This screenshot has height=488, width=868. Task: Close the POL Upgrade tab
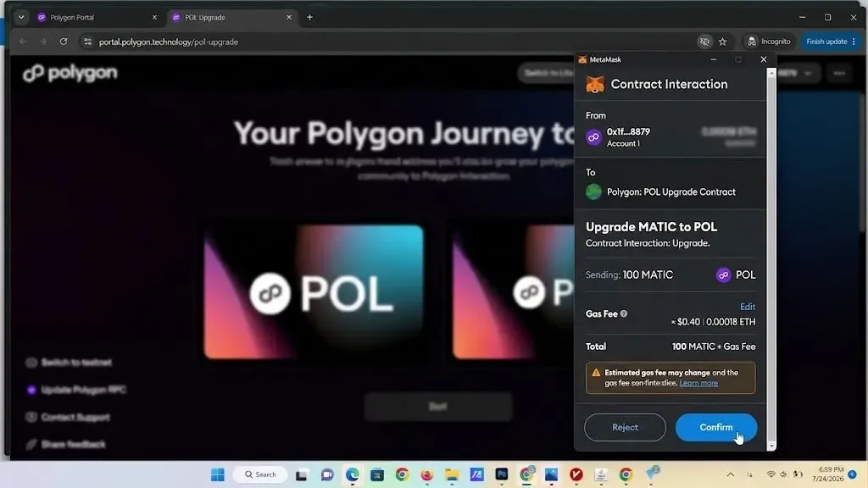click(x=289, y=17)
